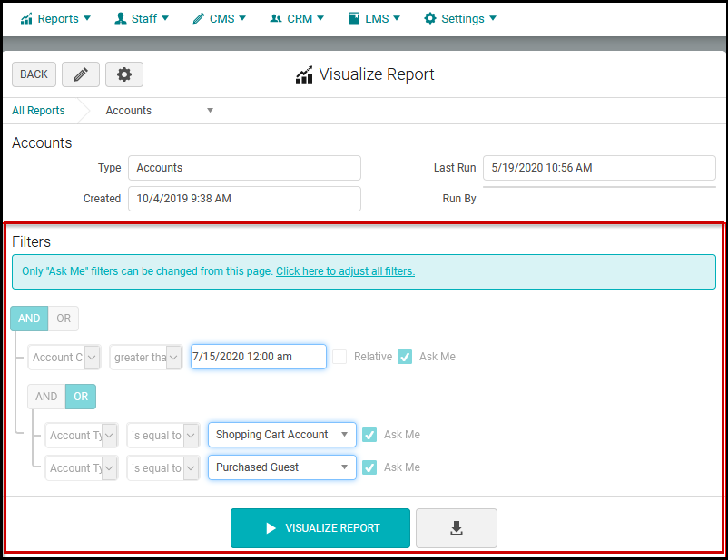Click the BACK button

pyautogui.click(x=34, y=74)
